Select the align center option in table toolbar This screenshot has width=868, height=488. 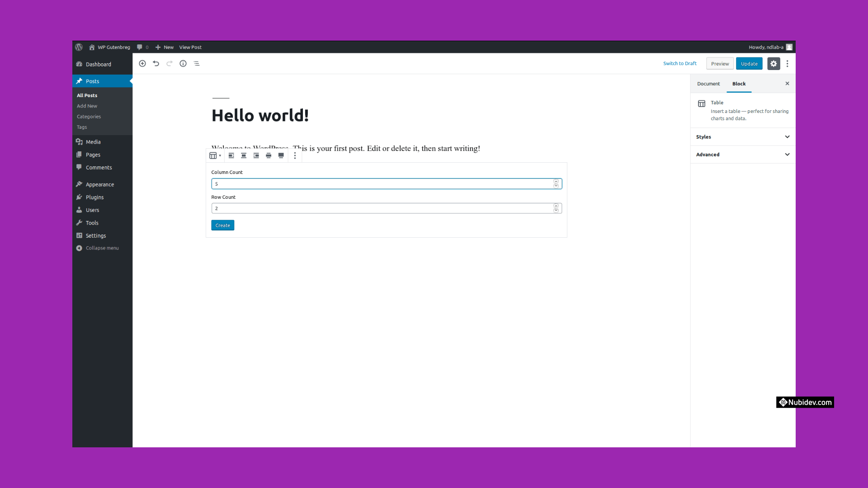click(x=244, y=155)
